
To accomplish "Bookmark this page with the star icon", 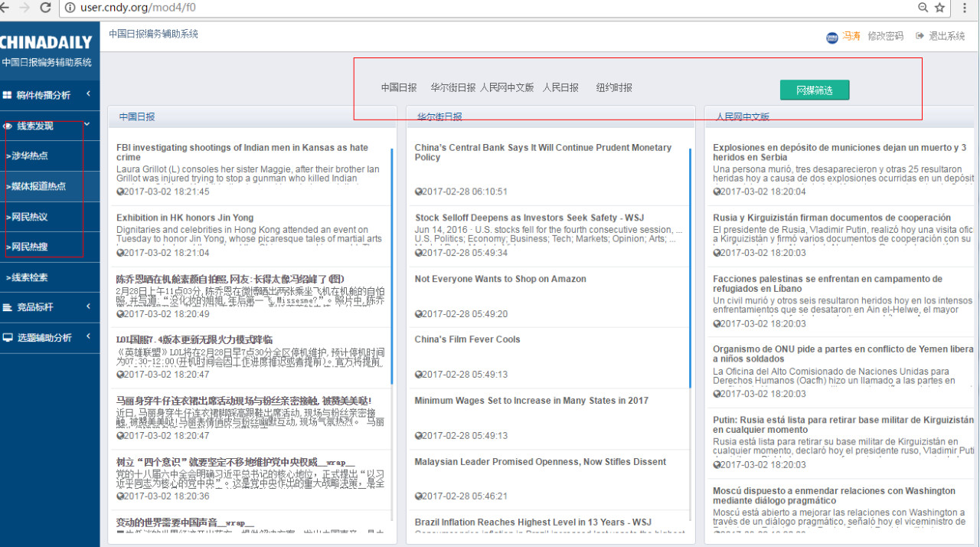I will [940, 8].
